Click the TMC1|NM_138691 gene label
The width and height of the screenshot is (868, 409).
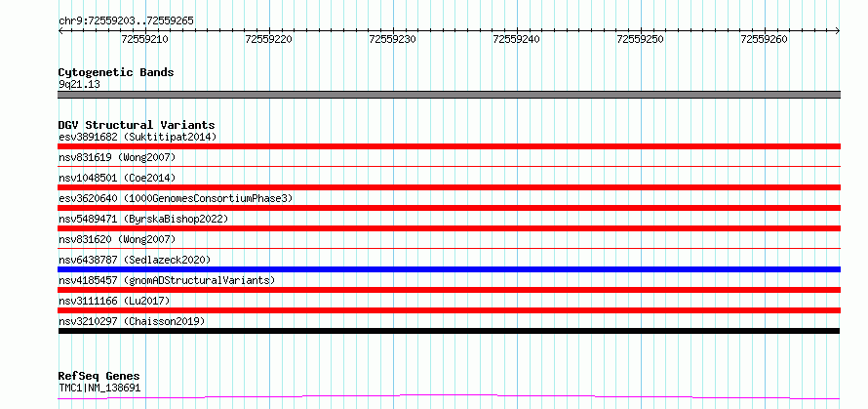pos(99,388)
